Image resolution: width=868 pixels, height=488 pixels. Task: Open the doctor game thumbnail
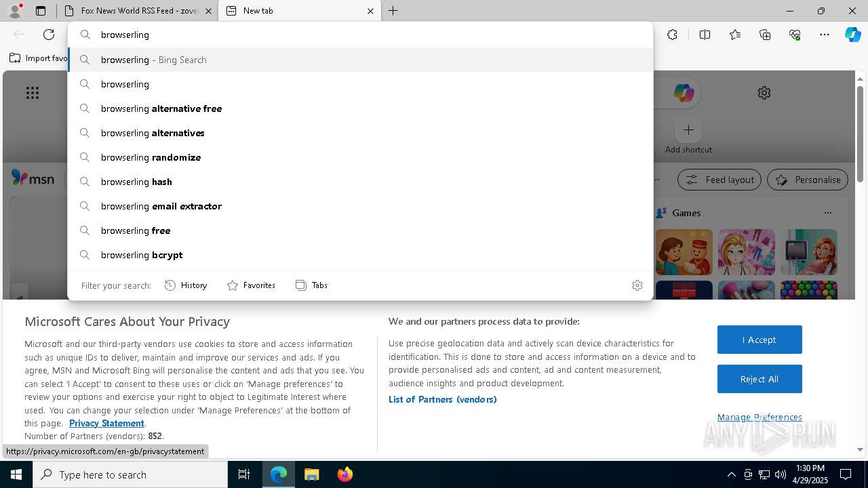(x=809, y=252)
